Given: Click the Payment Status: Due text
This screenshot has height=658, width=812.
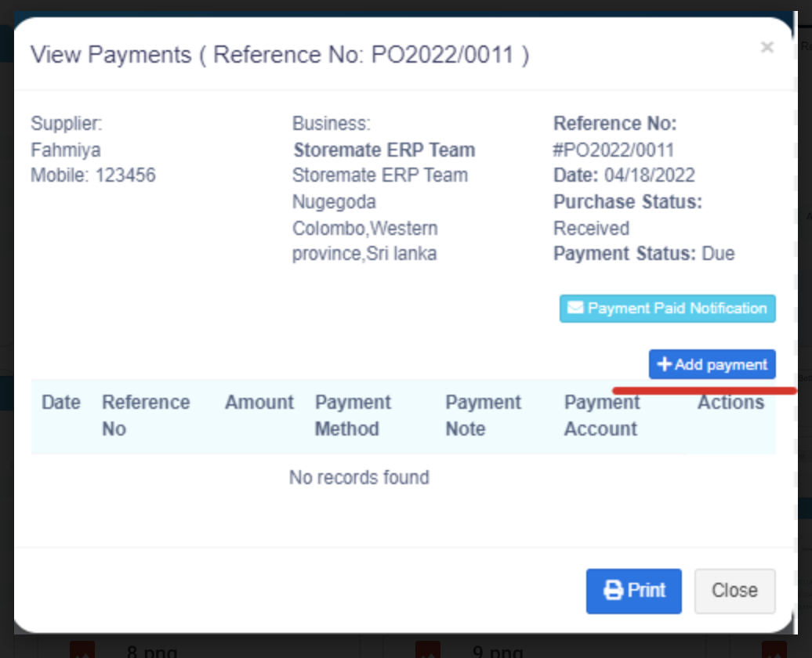Looking at the screenshot, I should pos(643,254).
